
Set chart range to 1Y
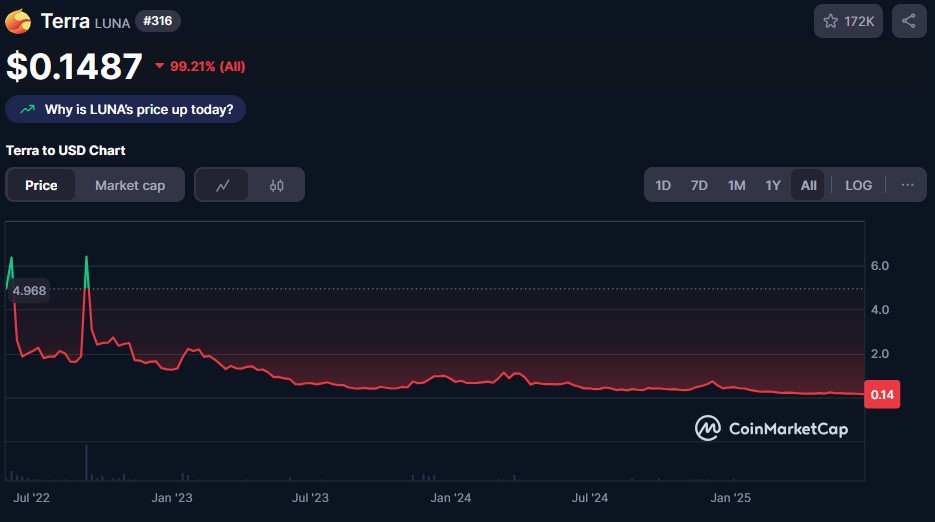(773, 185)
